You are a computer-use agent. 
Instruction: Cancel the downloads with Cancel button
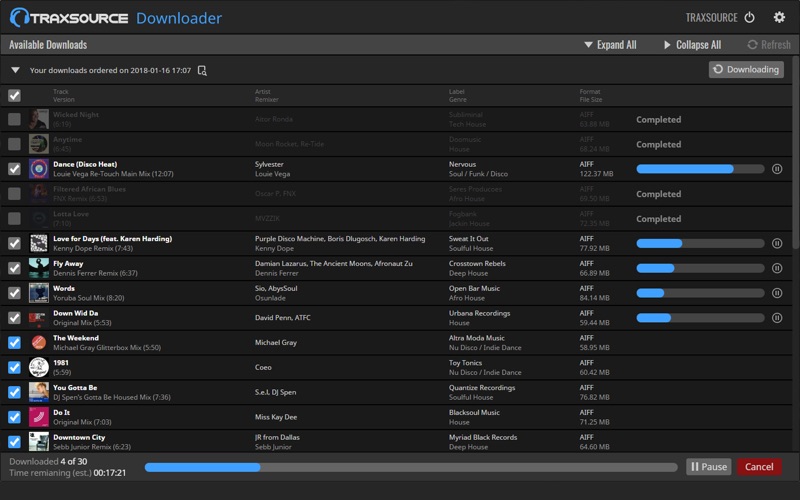point(759,466)
